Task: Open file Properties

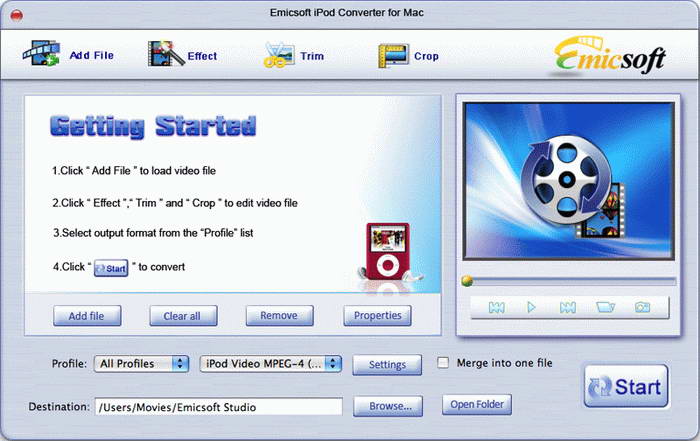Action: click(378, 316)
